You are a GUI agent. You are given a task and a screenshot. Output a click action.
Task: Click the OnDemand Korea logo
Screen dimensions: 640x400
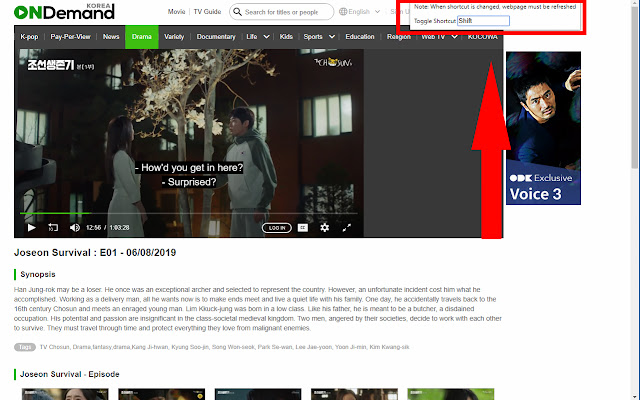64,11
